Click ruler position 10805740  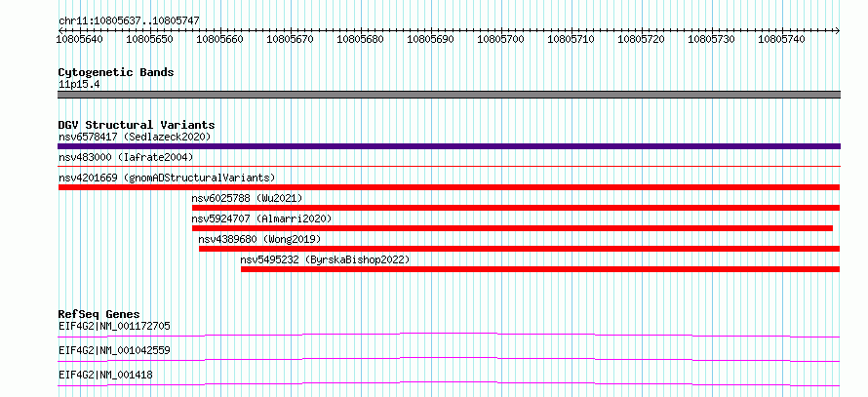(x=783, y=39)
